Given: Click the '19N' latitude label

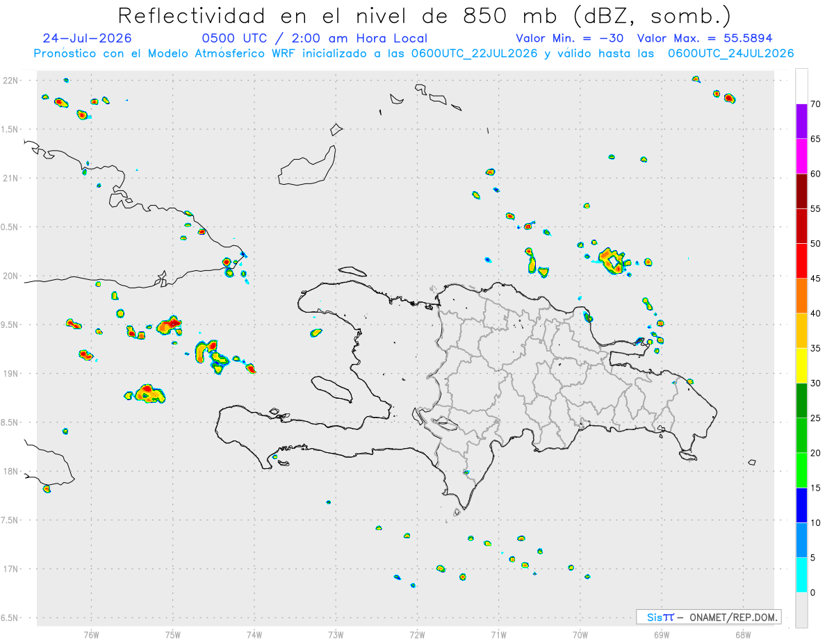Looking at the screenshot, I should (10, 373).
